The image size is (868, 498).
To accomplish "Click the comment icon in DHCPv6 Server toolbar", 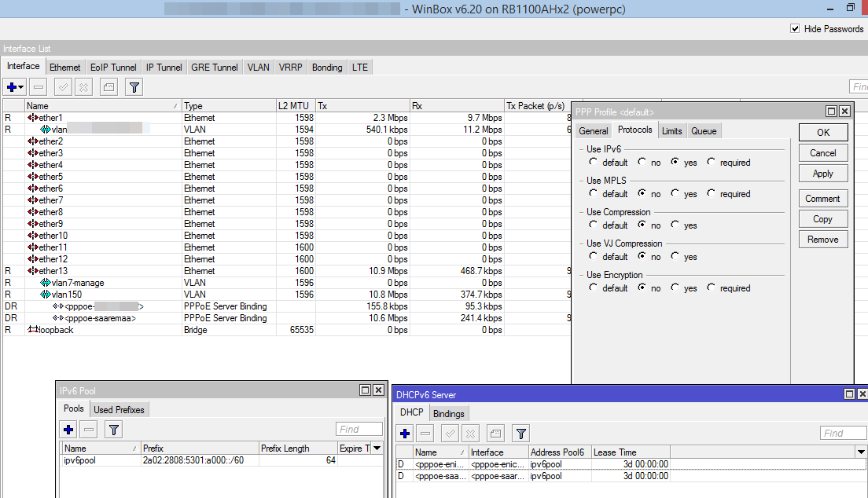I will coord(496,434).
